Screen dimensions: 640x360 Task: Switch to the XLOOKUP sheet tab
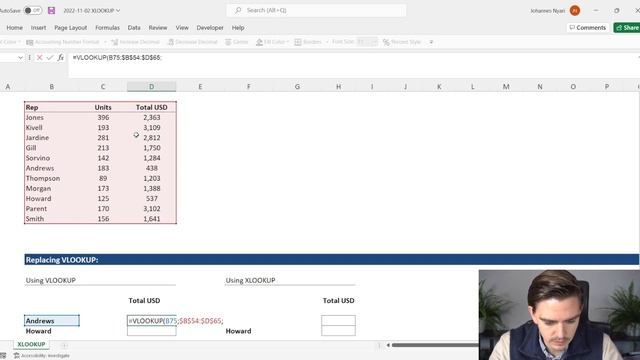tap(31, 344)
